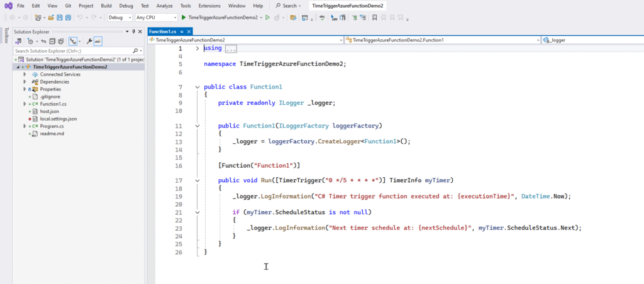Viewport: 644px width, 284px height.
Task: Click the Navigate Forward arrow in toolbar
Action: tap(25, 18)
